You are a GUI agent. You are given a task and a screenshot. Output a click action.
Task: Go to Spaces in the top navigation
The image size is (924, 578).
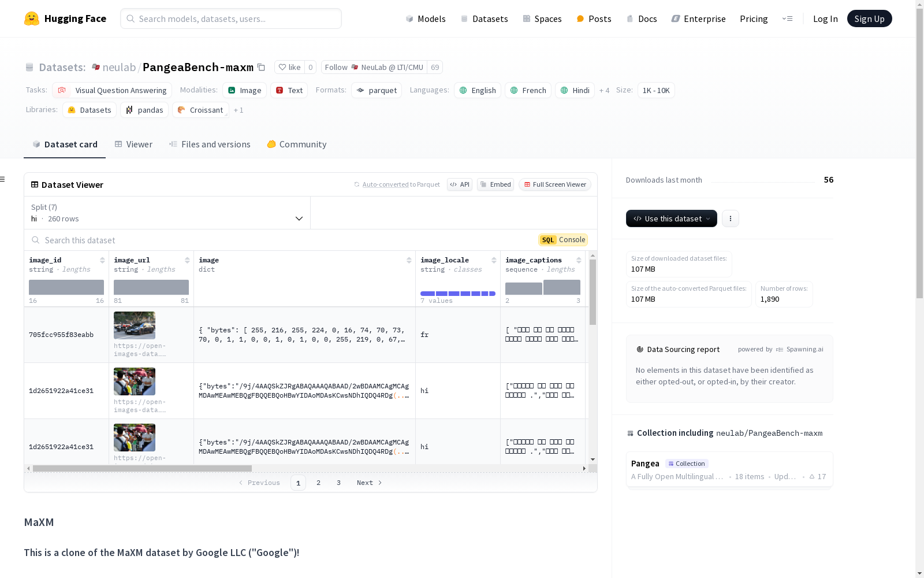point(542,18)
